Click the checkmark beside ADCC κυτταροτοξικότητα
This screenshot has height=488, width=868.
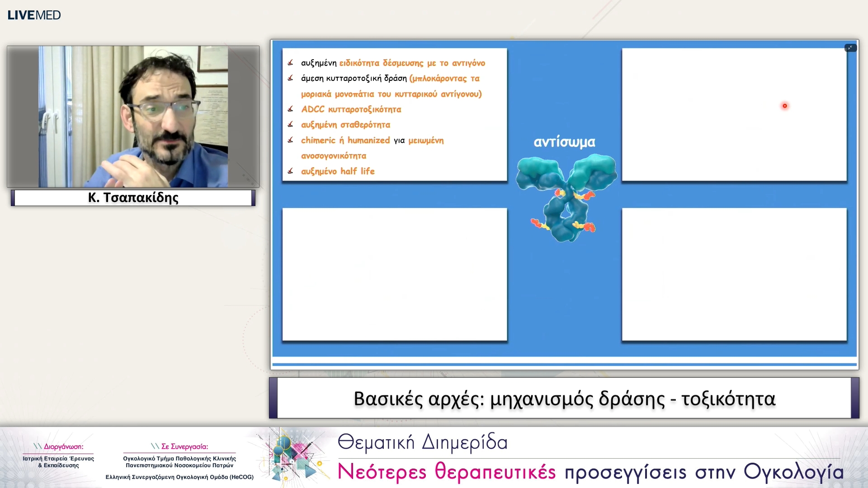coord(290,109)
